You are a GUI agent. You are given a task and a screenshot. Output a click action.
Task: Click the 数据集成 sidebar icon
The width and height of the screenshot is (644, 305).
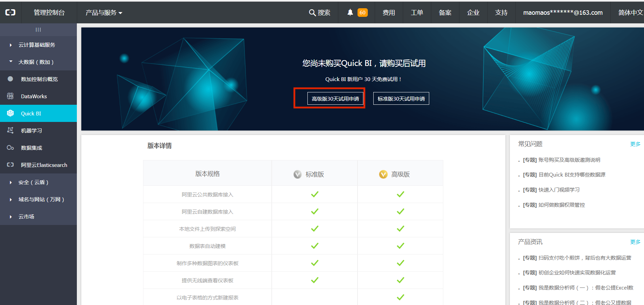[10, 148]
